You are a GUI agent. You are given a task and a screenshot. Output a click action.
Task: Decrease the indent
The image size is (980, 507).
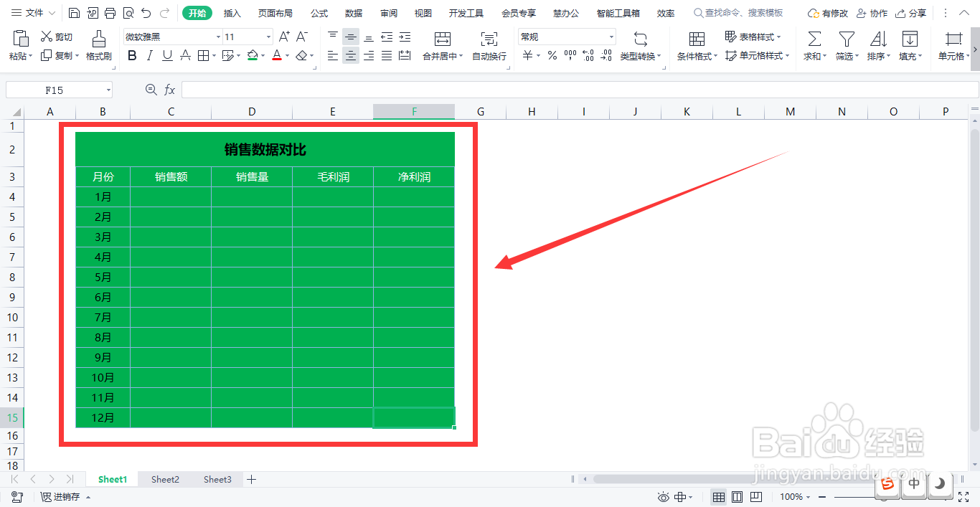[x=387, y=37]
